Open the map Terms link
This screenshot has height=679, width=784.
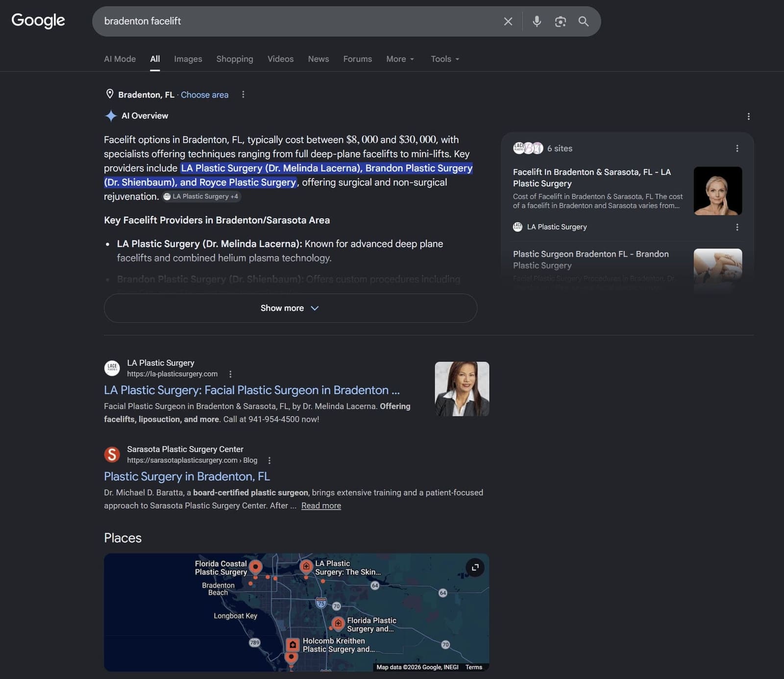pyautogui.click(x=474, y=667)
